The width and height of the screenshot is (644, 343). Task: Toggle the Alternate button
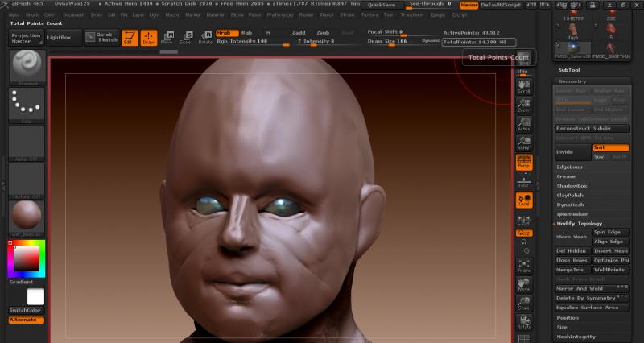pyautogui.click(x=26, y=320)
